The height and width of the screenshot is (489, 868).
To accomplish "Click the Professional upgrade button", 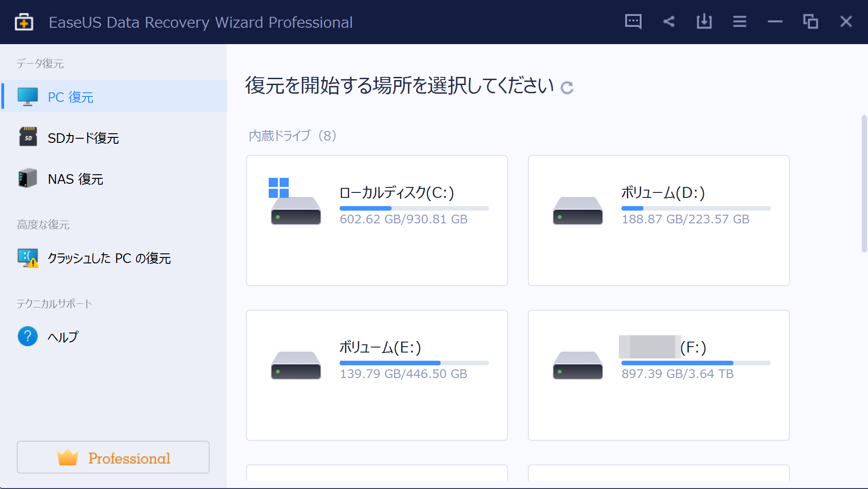I will [x=112, y=457].
